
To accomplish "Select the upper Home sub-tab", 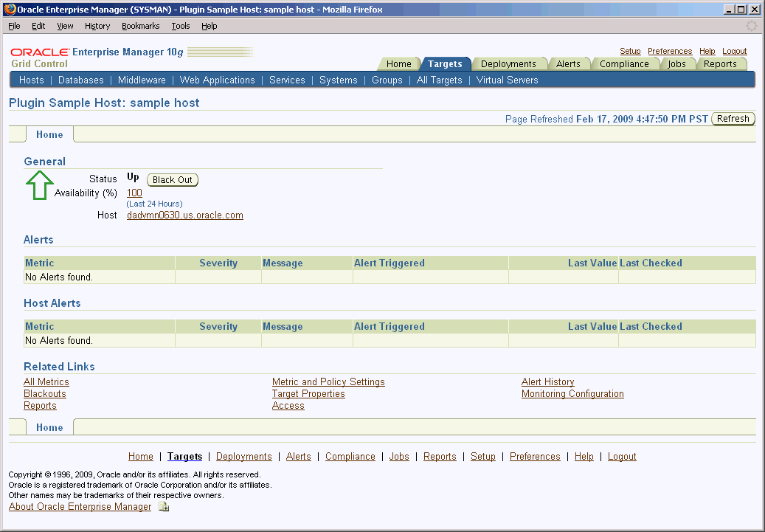I will pyautogui.click(x=49, y=135).
